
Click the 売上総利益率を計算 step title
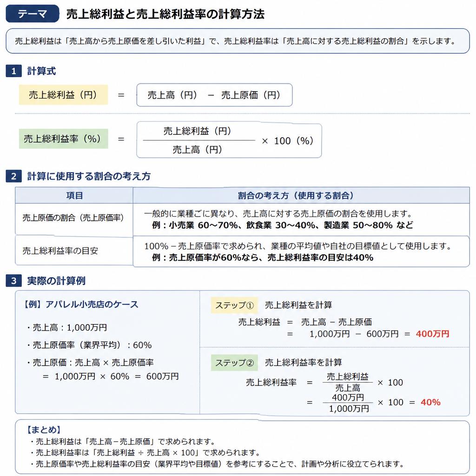tap(303, 363)
